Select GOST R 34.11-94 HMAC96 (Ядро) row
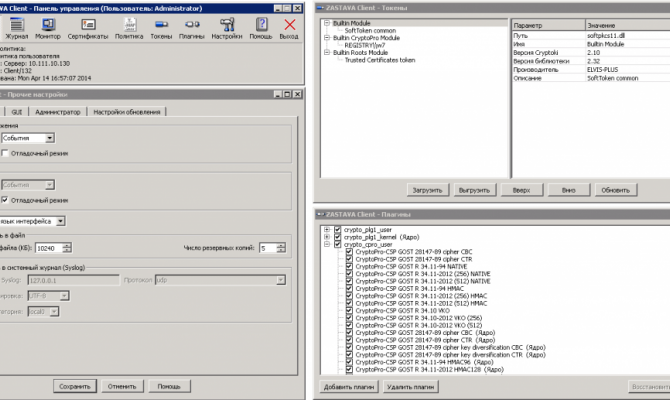The image size is (670, 400). click(x=424, y=362)
